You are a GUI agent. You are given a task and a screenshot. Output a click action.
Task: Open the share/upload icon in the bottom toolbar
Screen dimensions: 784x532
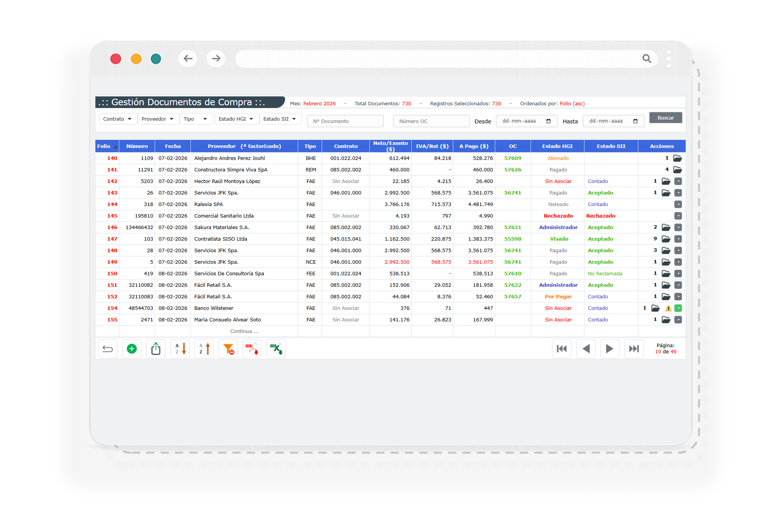click(156, 349)
